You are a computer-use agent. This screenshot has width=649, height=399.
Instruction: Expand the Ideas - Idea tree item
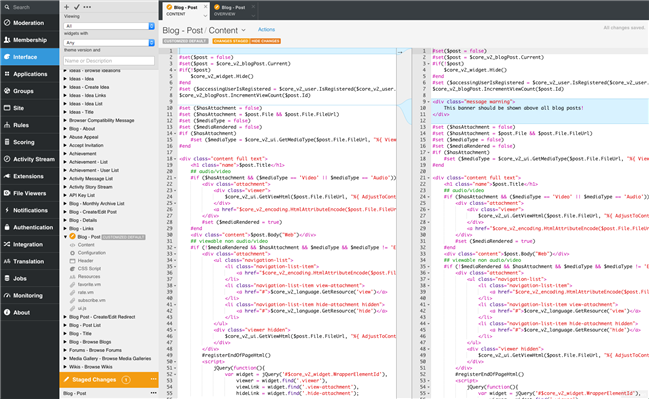[x=65, y=79]
